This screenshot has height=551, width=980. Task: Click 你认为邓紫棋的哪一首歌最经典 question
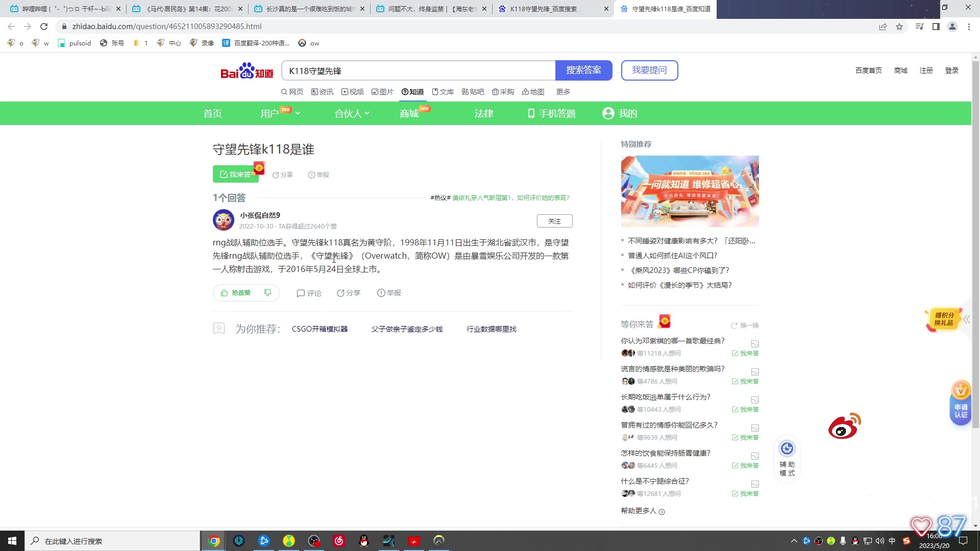673,341
